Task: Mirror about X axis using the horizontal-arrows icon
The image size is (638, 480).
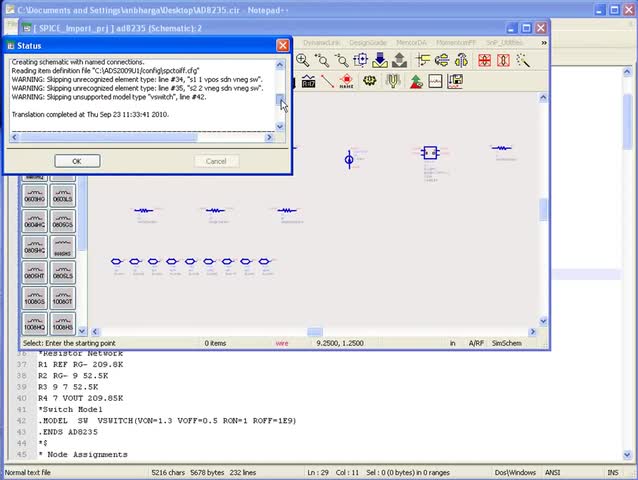Action: [x=442, y=60]
